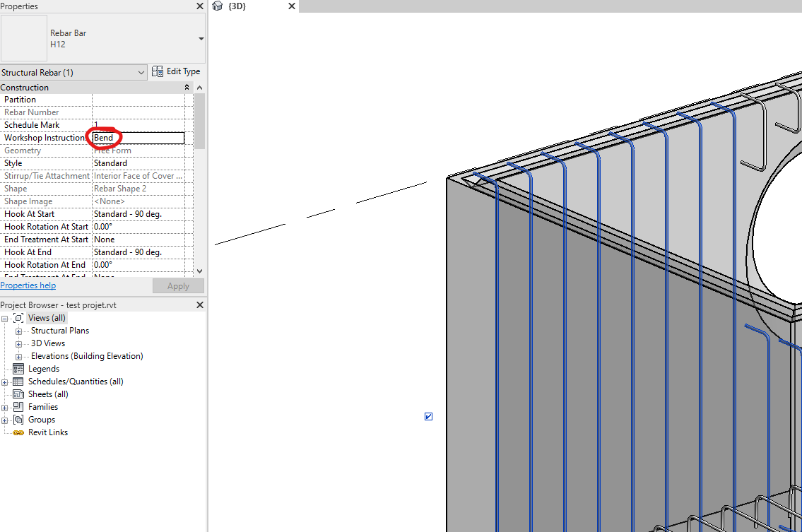Screen dimensions: 802x532
Task: Expand the Structural Plans node
Action: (x=19, y=331)
